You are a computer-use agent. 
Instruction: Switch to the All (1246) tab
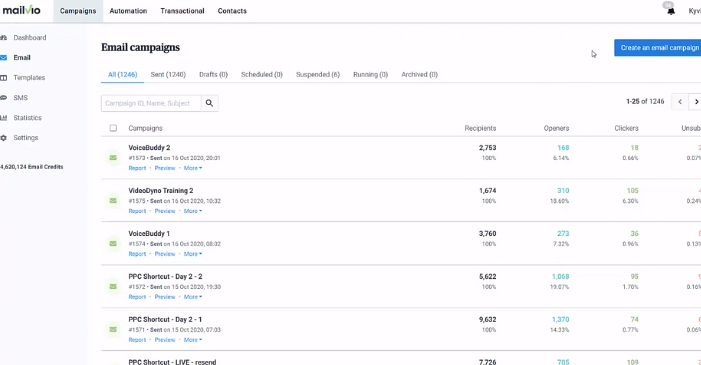[x=122, y=75]
